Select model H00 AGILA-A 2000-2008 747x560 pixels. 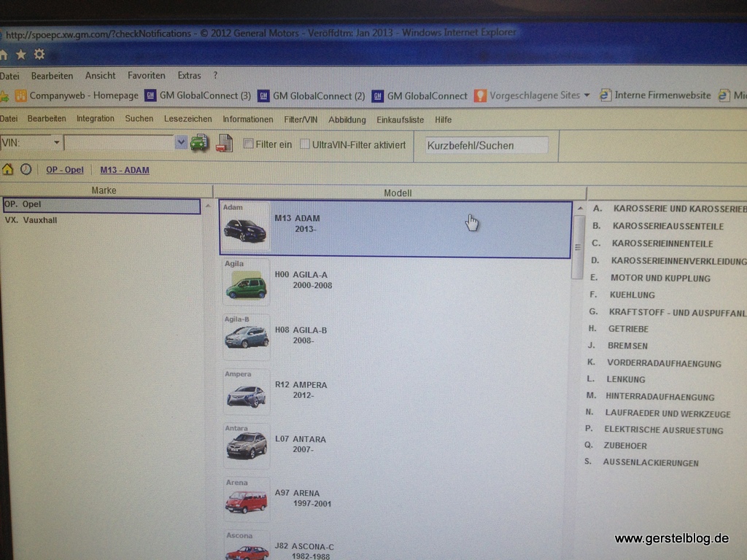[303, 280]
